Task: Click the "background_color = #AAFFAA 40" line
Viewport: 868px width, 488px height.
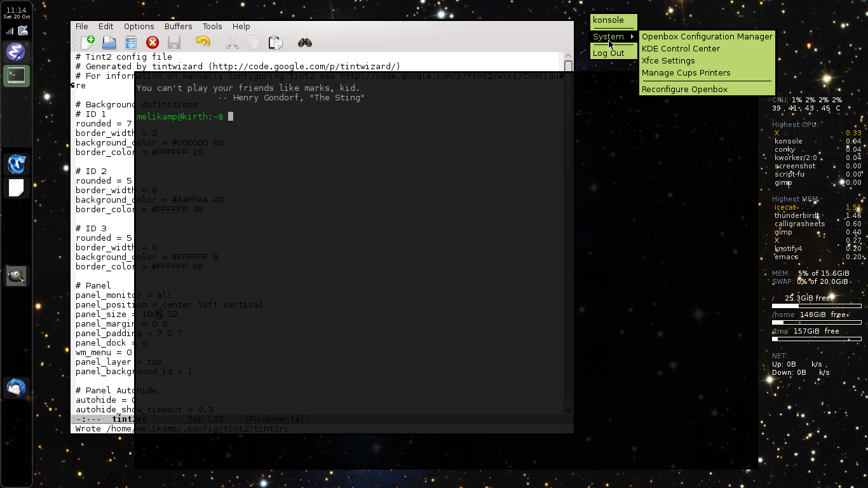Action: (x=149, y=200)
